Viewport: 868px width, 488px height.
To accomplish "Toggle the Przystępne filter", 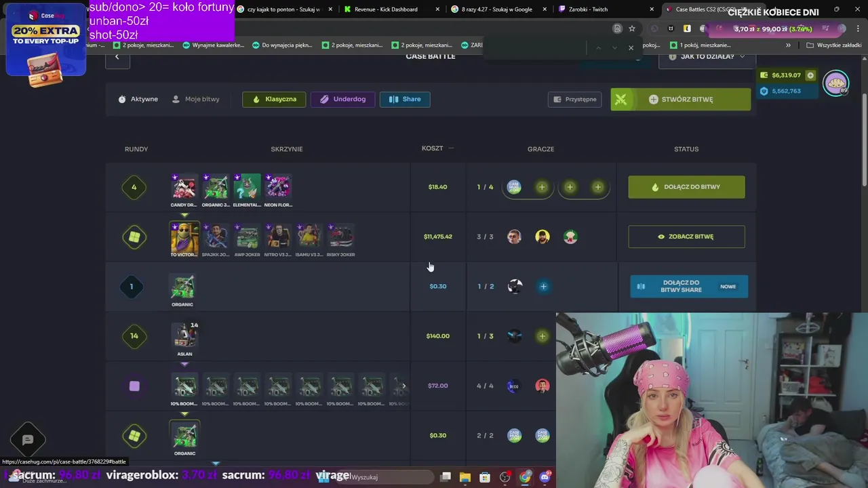I will point(574,99).
